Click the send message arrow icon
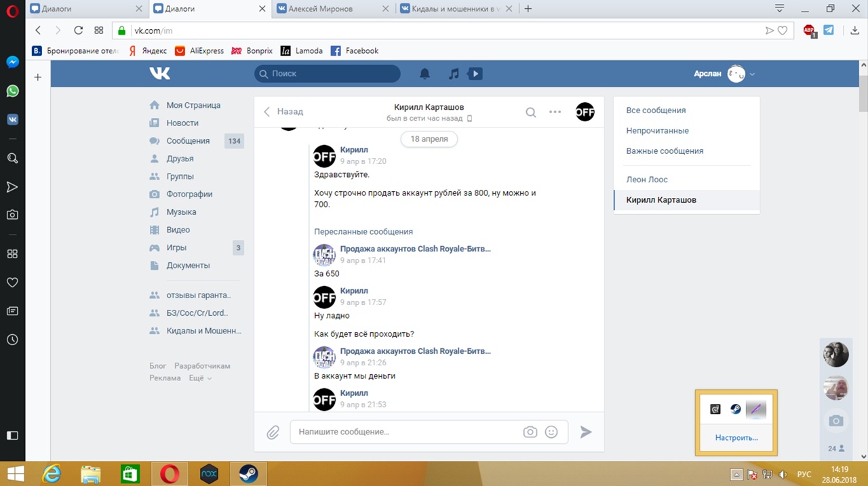 [586, 432]
